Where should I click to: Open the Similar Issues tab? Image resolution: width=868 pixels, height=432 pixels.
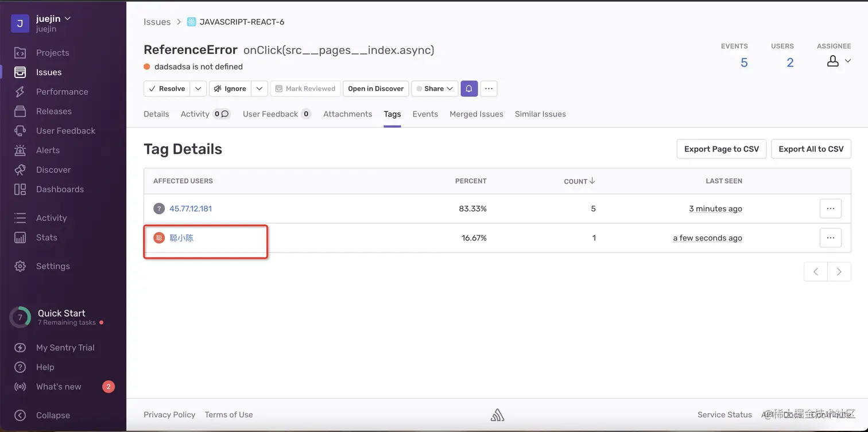(540, 114)
